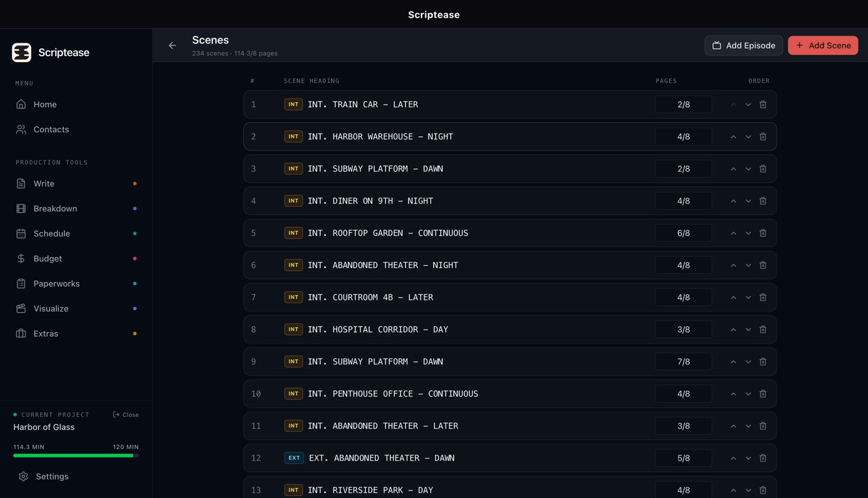Move scene 9 SUBWAY PLATFORM up
This screenshot has width=868, height=498.
pyautogui.click(x=733, y=362)
